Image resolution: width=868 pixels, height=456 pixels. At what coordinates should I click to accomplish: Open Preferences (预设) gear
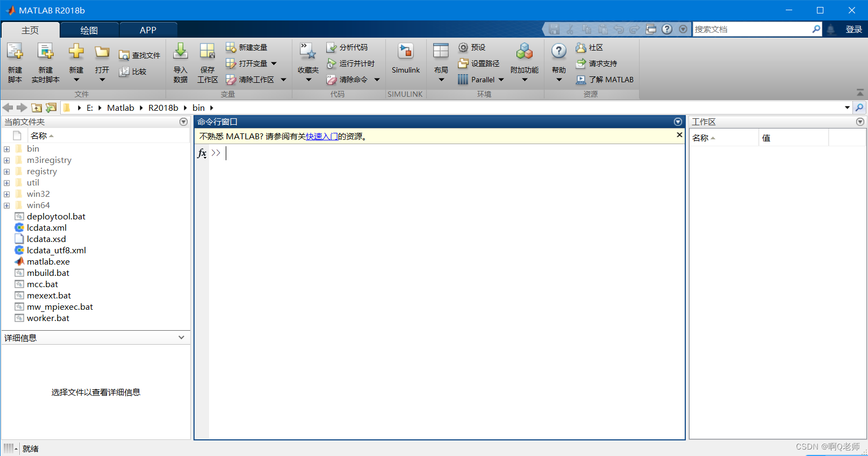click(x=472, y=47)
